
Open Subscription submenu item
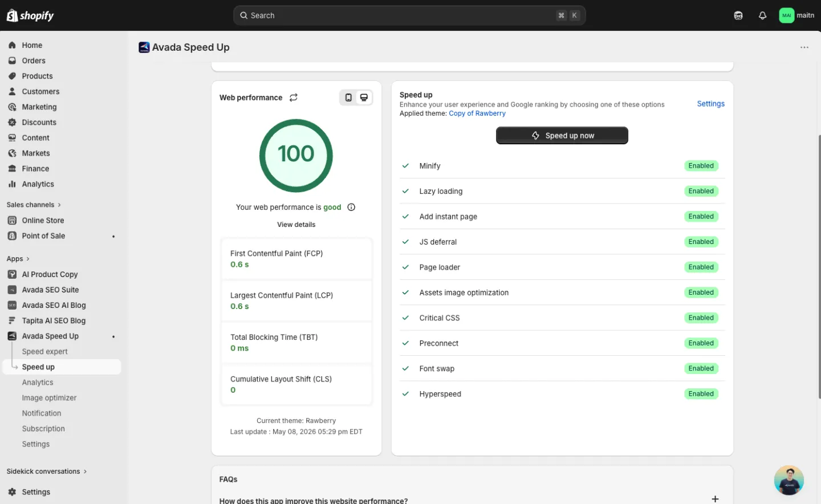click(43, 429)
